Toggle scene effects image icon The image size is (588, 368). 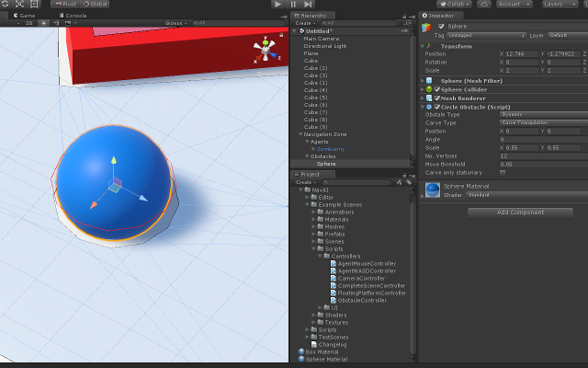(x=68, y=23)
